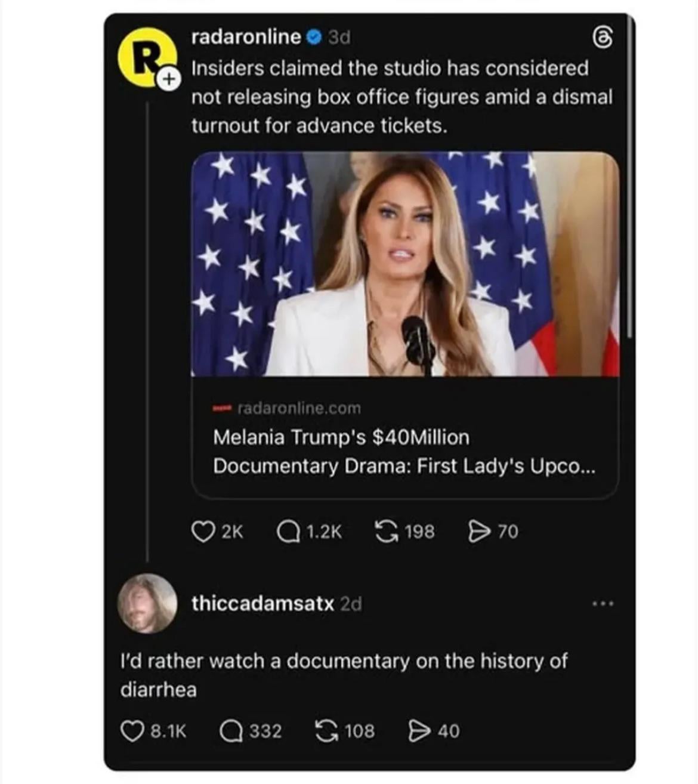Click radaronline's blue verified badge
This screenshot has height=784, width=698.
click(314, 38)
